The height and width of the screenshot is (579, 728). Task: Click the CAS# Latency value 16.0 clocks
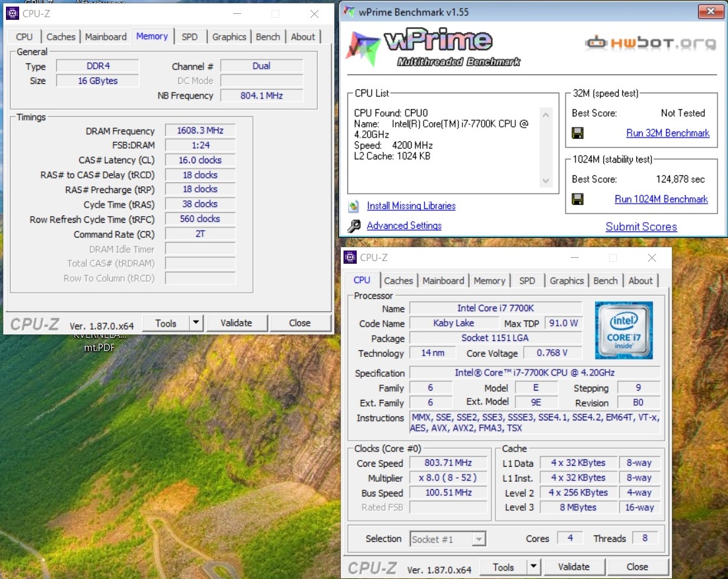tap(200, 160)
